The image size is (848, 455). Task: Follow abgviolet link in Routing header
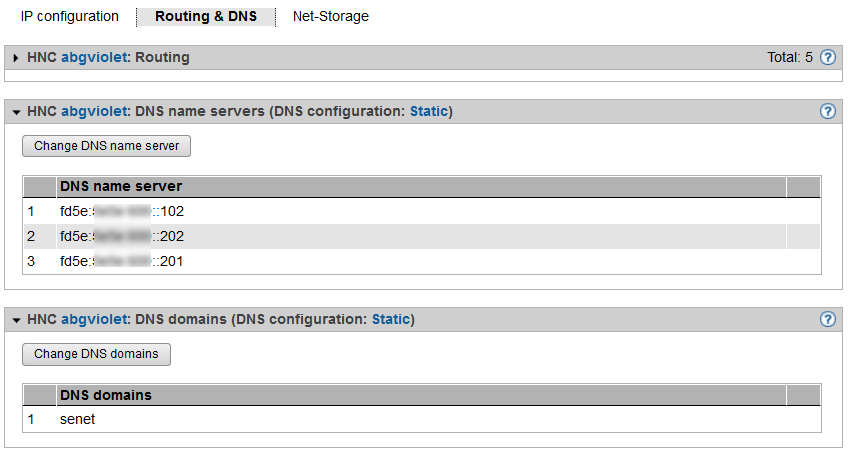click(94, 58)
